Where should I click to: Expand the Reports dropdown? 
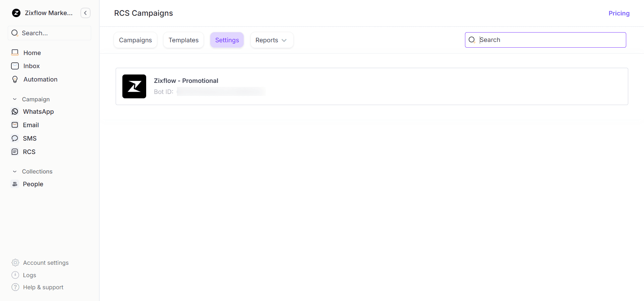pyautogui.click(x=272, y=40)
